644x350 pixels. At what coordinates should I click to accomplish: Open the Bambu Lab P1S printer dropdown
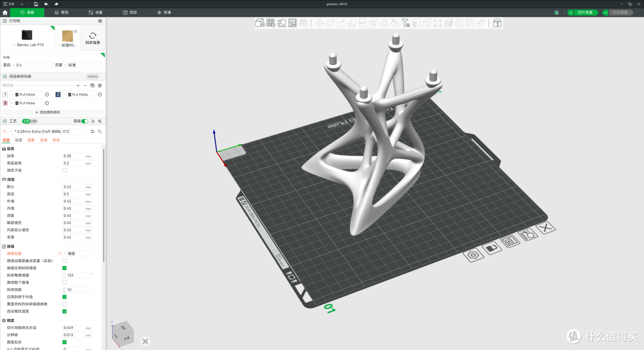click(x=27, y=45)
